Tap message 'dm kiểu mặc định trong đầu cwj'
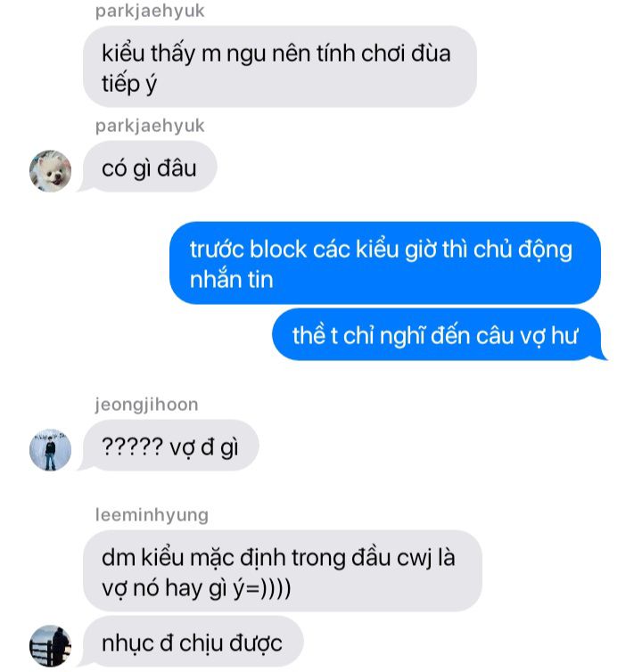Viewport: 642px width, 672px height. (x=282, y=571)
